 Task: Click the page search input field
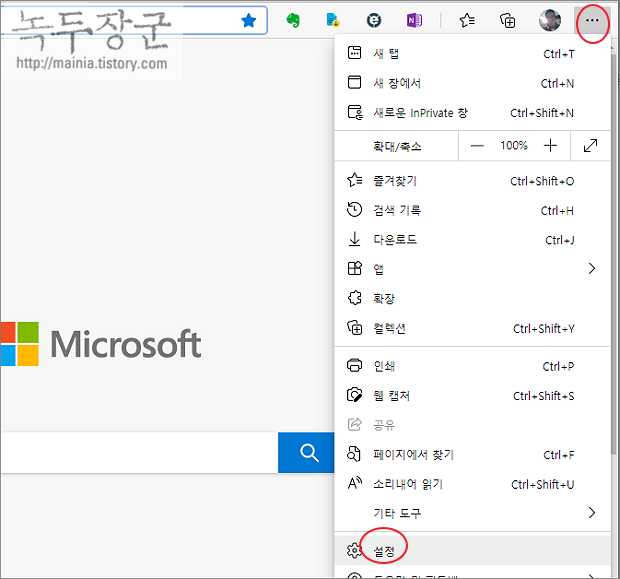tap(139, 452)
